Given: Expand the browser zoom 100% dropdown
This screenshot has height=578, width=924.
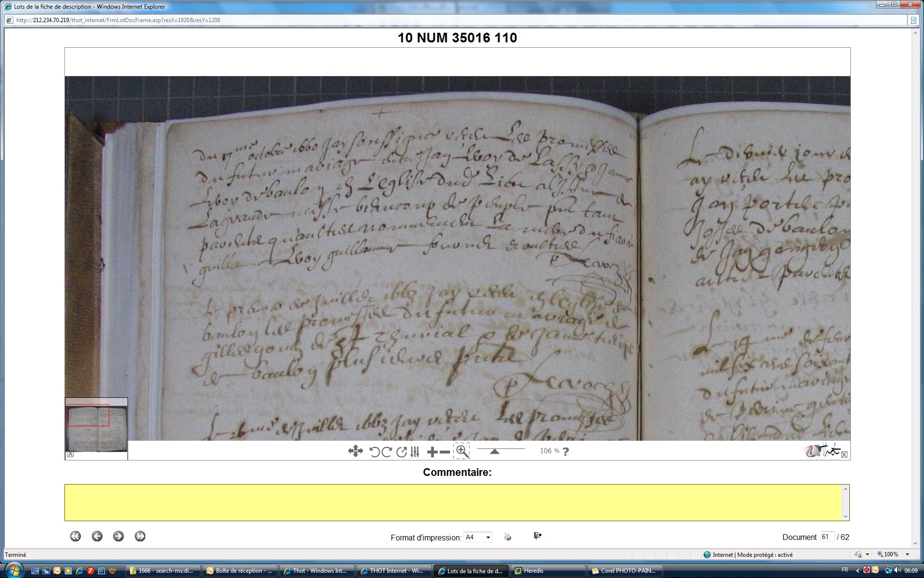Looking at the screenshot, I should 907,554.
